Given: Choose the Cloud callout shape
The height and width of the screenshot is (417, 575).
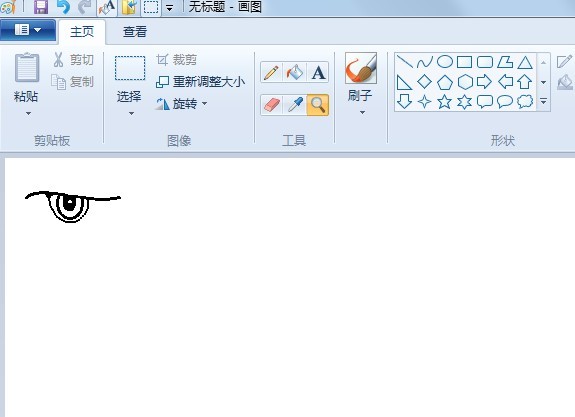Looking at the screenshot, I should [x=525, y=102].
